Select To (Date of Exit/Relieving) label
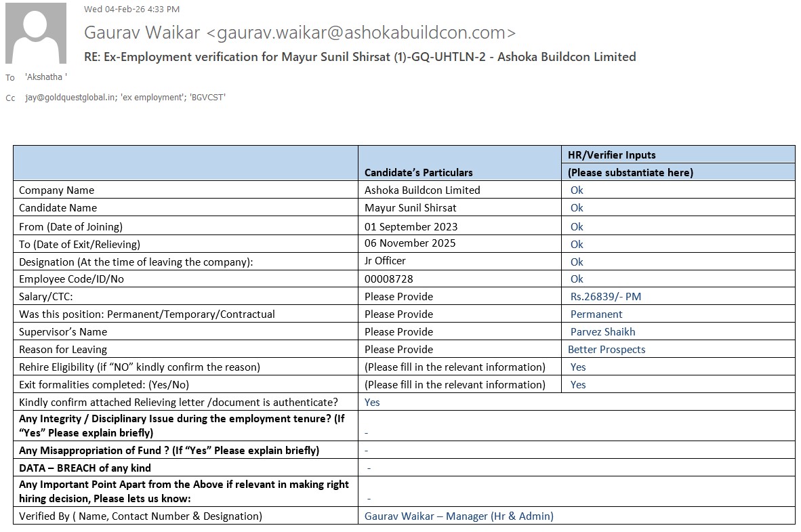 pos(79,244)
